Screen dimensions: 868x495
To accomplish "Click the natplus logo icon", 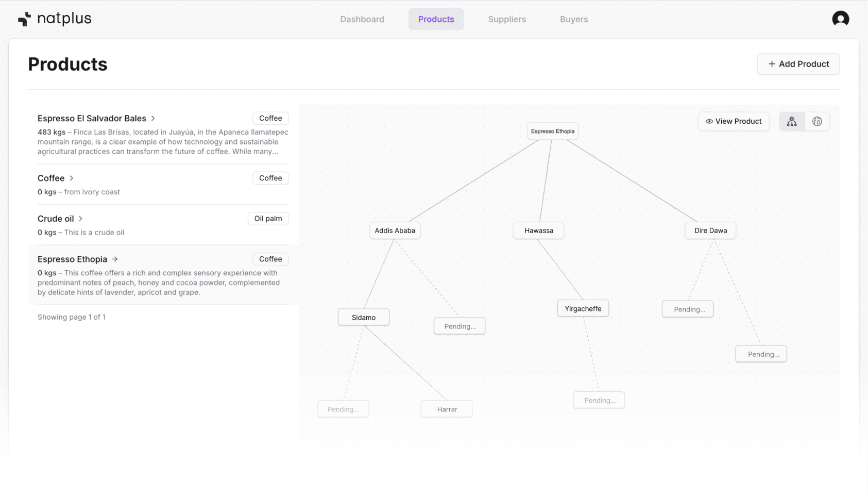I will click(24, 20).
